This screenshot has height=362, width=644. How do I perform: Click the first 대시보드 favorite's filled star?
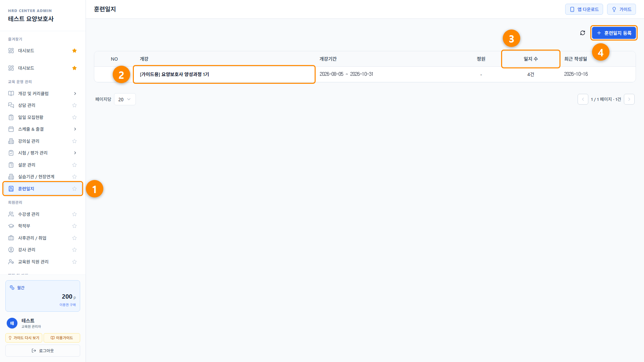(x=74, y=51)
